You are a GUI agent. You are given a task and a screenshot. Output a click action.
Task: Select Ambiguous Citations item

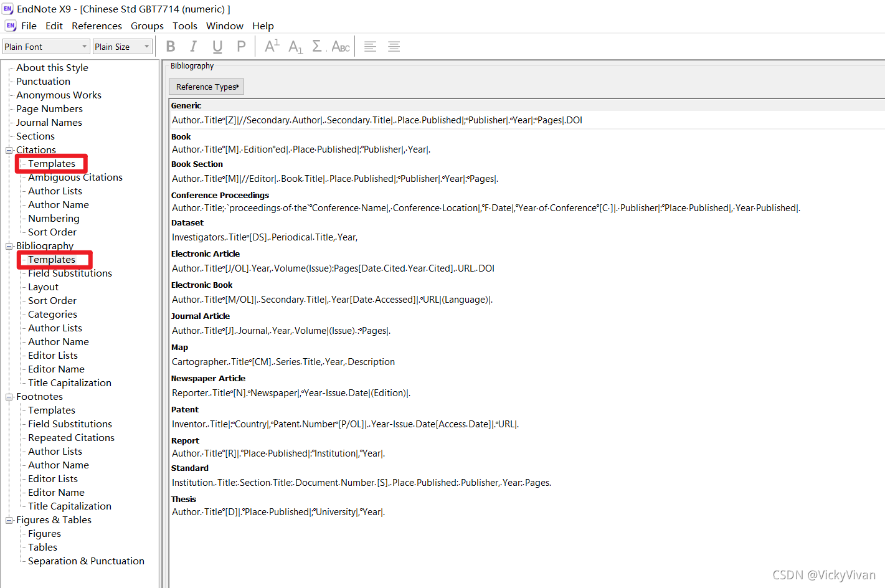pos(75,177)
